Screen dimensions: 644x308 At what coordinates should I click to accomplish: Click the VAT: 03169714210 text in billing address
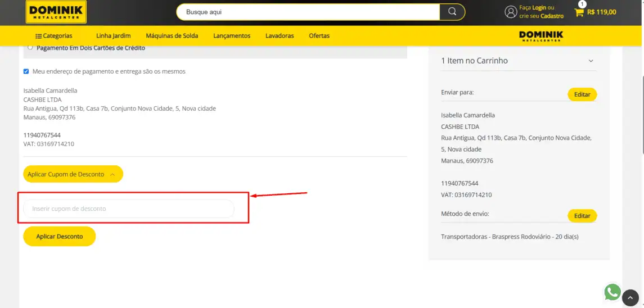coord(49,144)
